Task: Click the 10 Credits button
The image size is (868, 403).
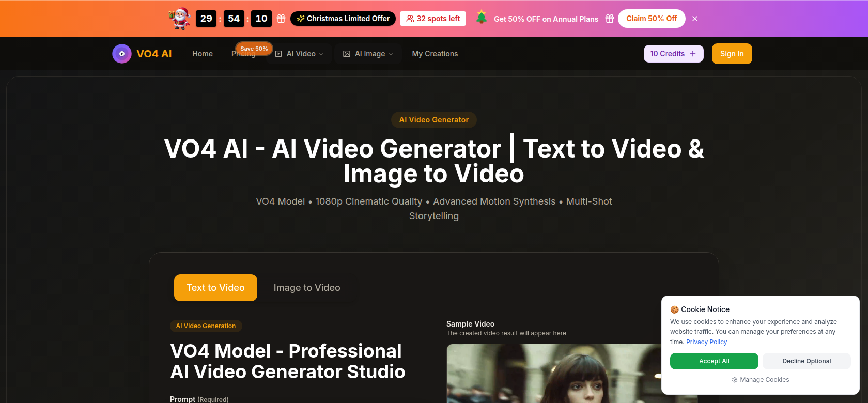Action: click(674, 54)
